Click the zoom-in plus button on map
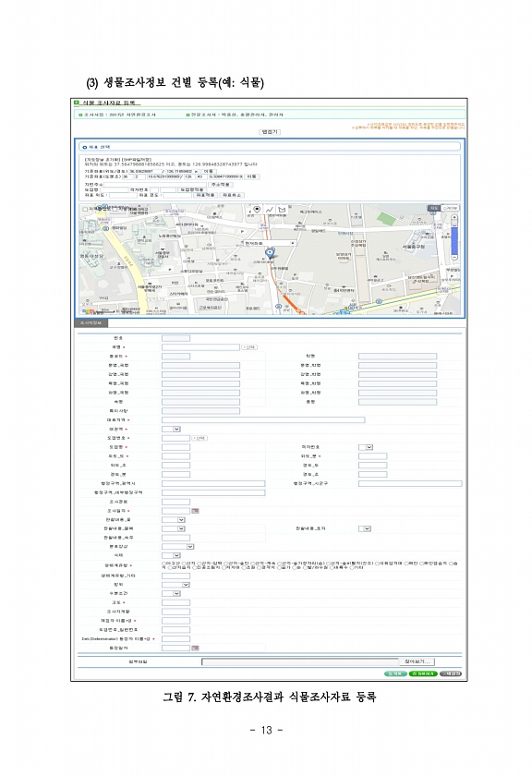 [454, 217]
